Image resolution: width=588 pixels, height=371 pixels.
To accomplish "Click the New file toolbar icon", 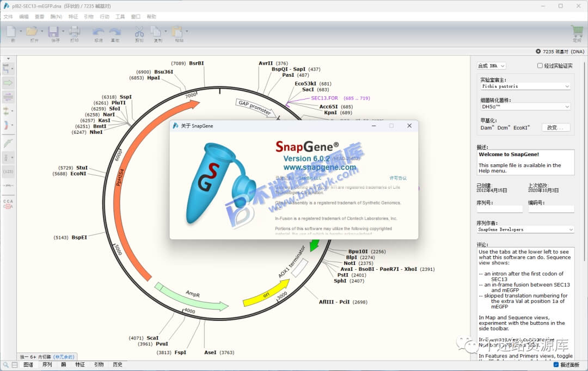I will (x=11, y=32).
